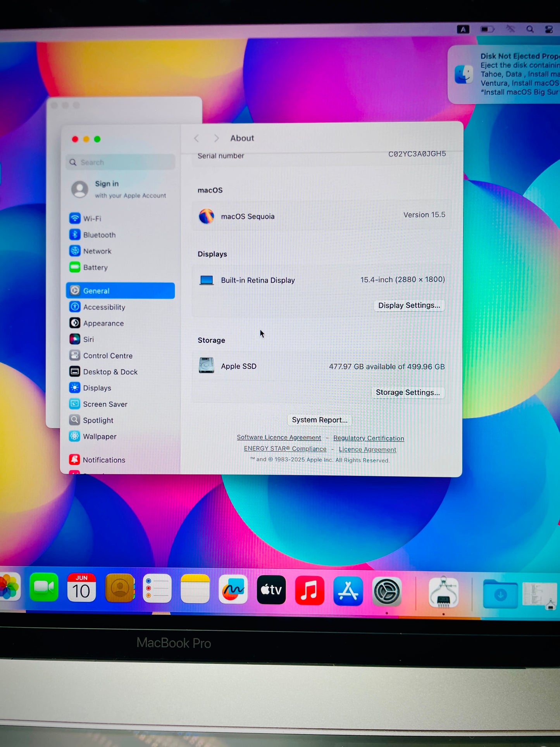Open Photos from the Dock
560x747 pixels.
[x=9, y=587]
